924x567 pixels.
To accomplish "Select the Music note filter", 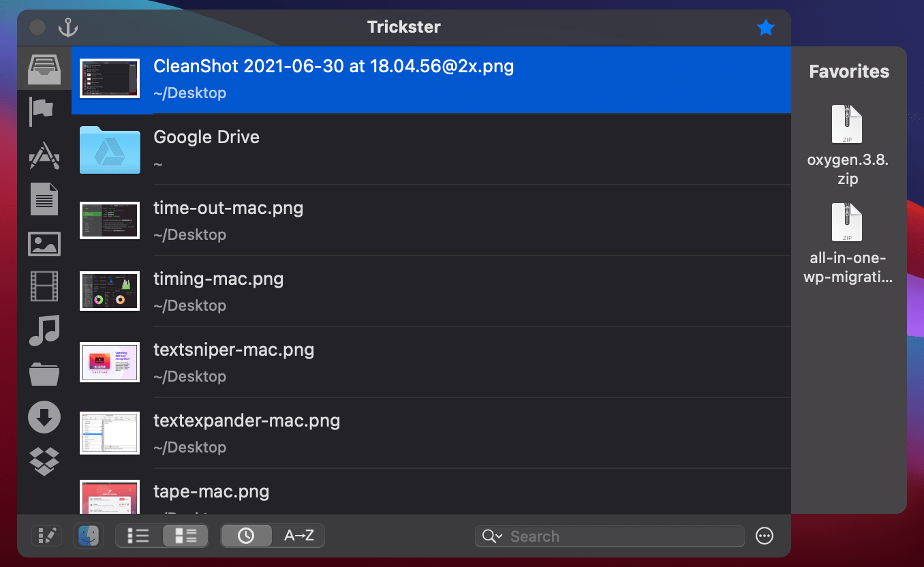I will pyautogui.click(x=44, y=330).
